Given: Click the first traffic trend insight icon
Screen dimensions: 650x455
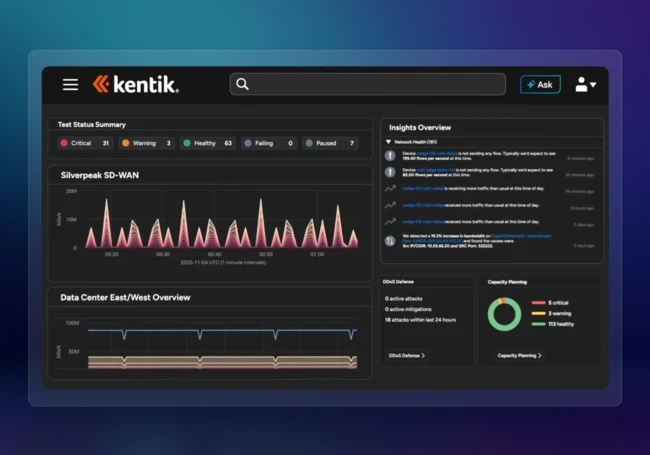Looking at the screenshot, I should coord(390,189).
